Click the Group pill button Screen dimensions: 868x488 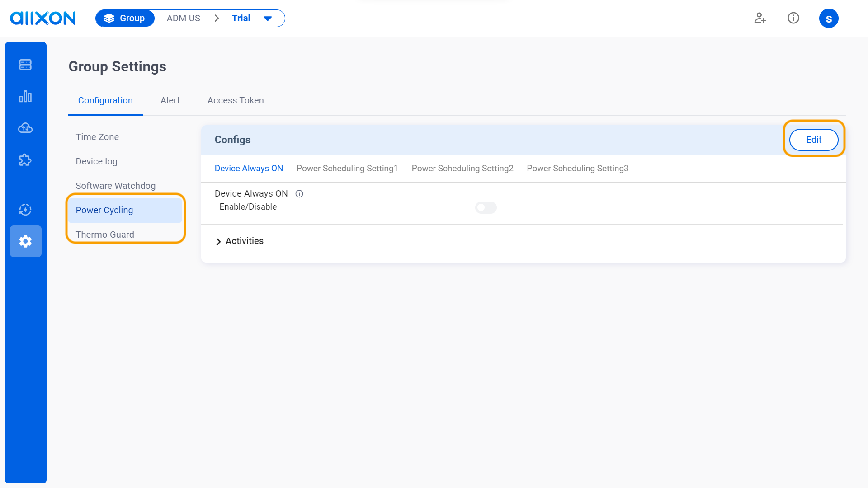click(125, 18)
